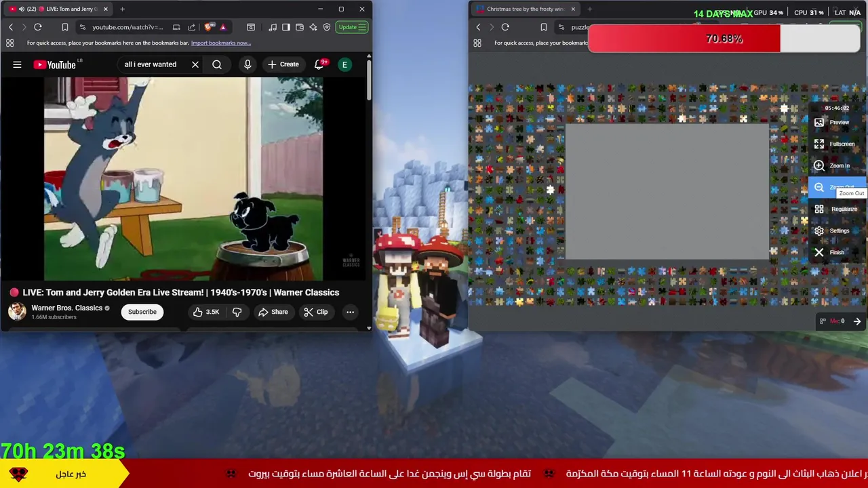
Task: Open apps grid in puzzle window bookmarks bar
Action: 477,43
